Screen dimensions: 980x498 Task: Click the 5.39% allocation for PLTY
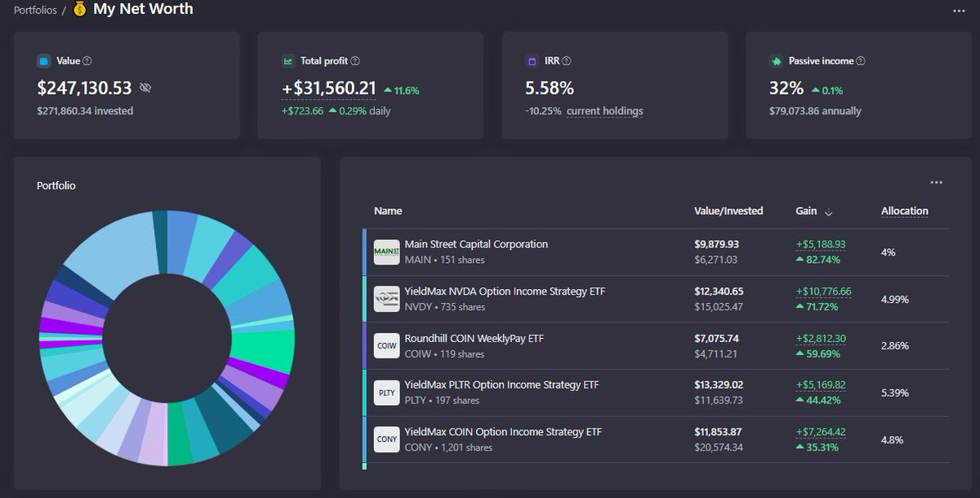[x=895, y=393]
